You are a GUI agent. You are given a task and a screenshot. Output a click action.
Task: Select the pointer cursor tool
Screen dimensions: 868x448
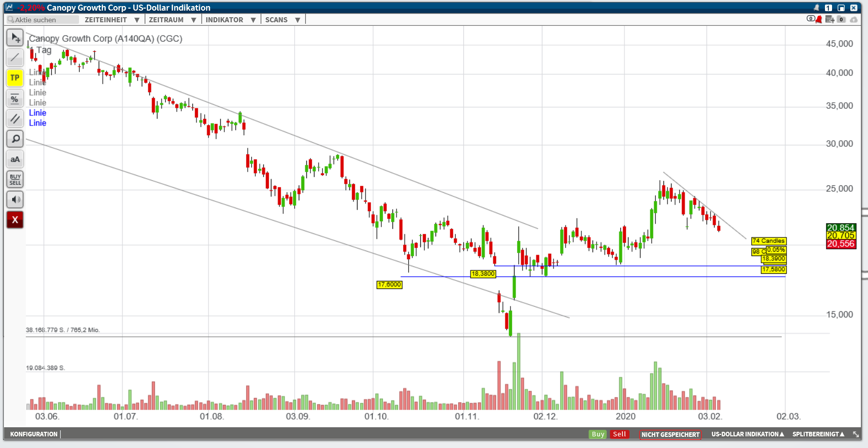pos(15,37)
